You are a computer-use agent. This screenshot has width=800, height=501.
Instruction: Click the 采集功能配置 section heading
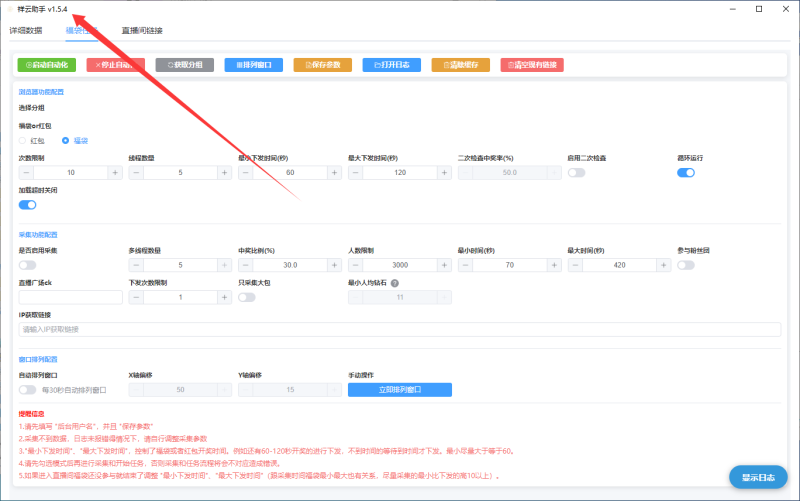pyautogui.click(x=38, y=235)
